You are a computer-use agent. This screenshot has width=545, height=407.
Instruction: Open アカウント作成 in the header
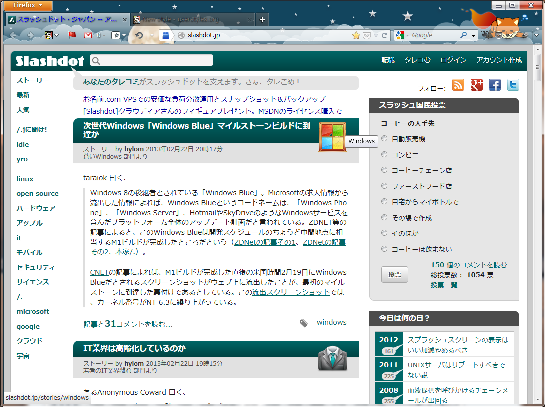pyautogui.click(x=499, y=60)
